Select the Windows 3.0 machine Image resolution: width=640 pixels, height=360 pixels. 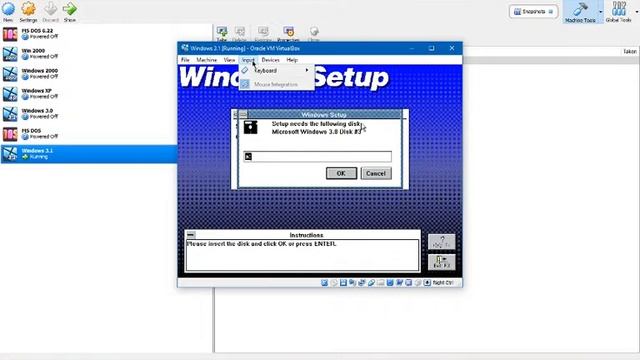(89, 114)
